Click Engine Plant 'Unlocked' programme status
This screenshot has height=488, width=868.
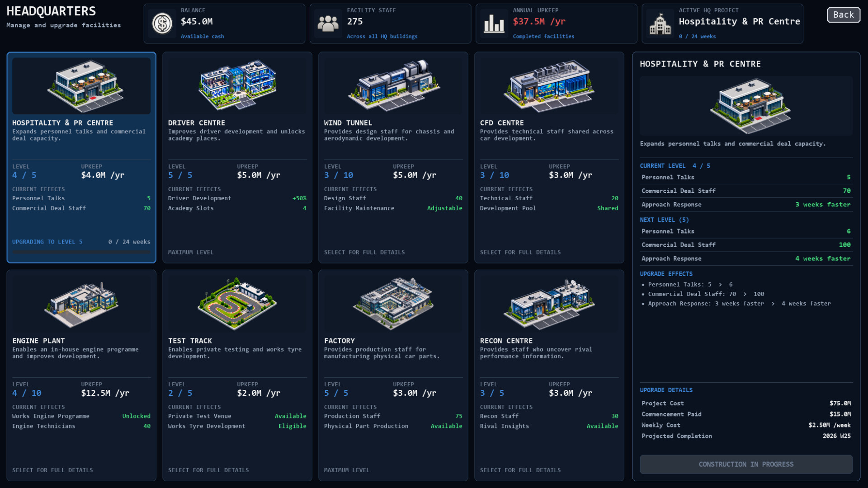(x=137, y=416)
